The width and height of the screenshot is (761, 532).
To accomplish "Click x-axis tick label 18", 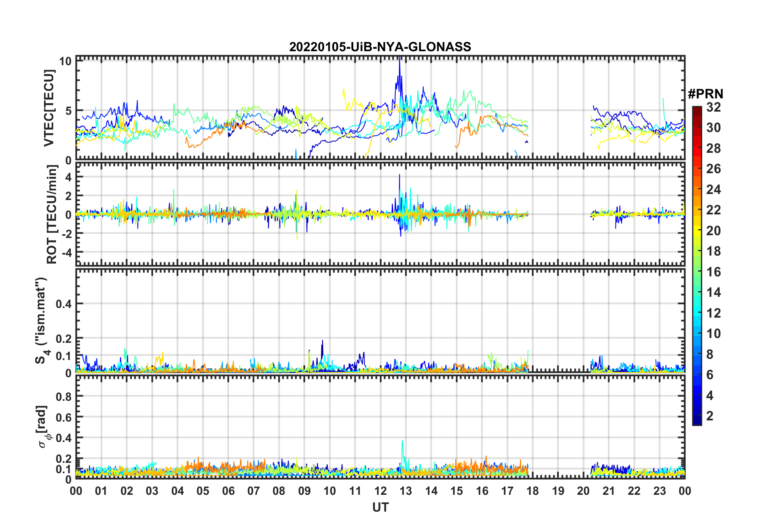I will [533, 491].
